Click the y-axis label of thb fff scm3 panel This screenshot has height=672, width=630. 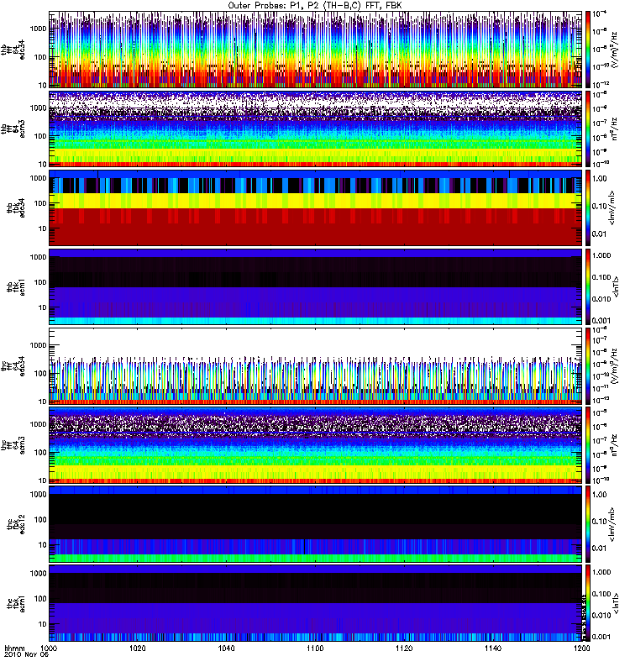click(13, 128)
